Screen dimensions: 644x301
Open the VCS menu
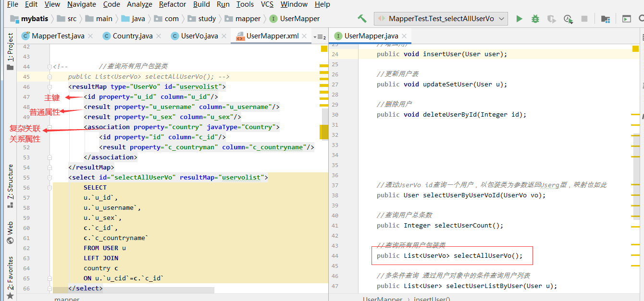267,4
